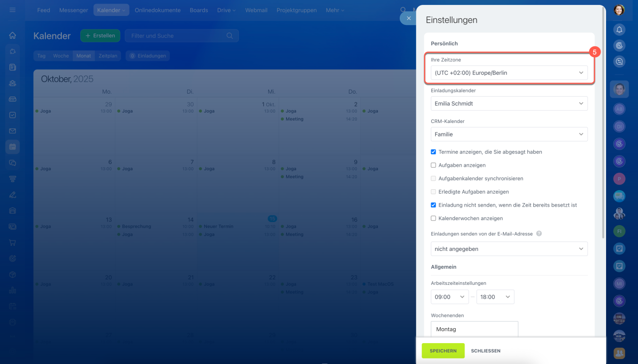Click the notification bell icon
638x364 pixels.
click(619, 30)
